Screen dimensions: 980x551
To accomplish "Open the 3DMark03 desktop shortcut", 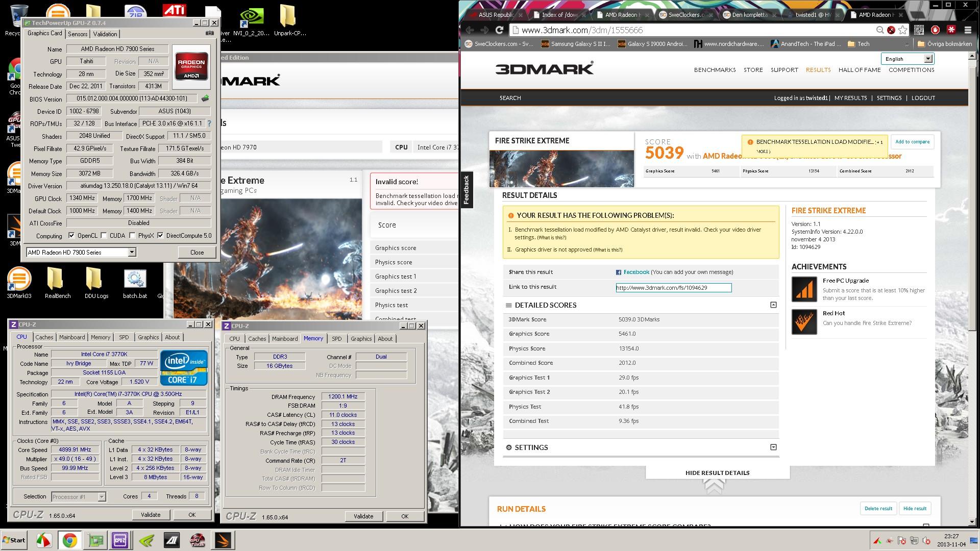I will (19, 283).
